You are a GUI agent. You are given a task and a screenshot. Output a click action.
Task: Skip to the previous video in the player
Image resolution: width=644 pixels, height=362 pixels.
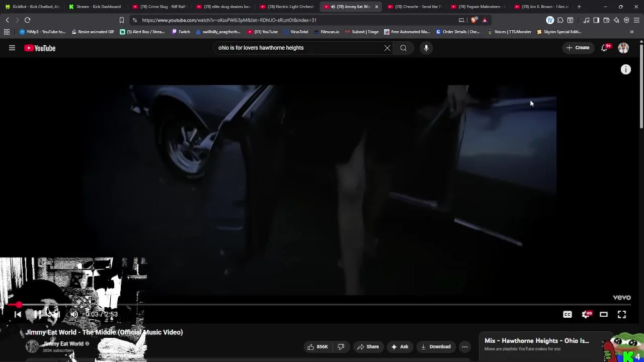point(18,314)
